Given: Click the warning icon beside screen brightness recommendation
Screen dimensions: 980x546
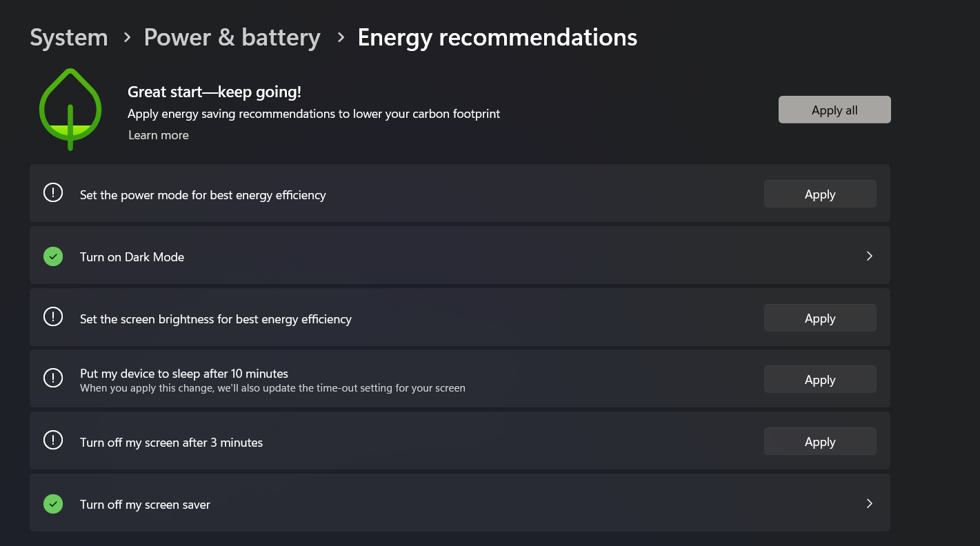Looking at the screenshot, I should point(53,317).
